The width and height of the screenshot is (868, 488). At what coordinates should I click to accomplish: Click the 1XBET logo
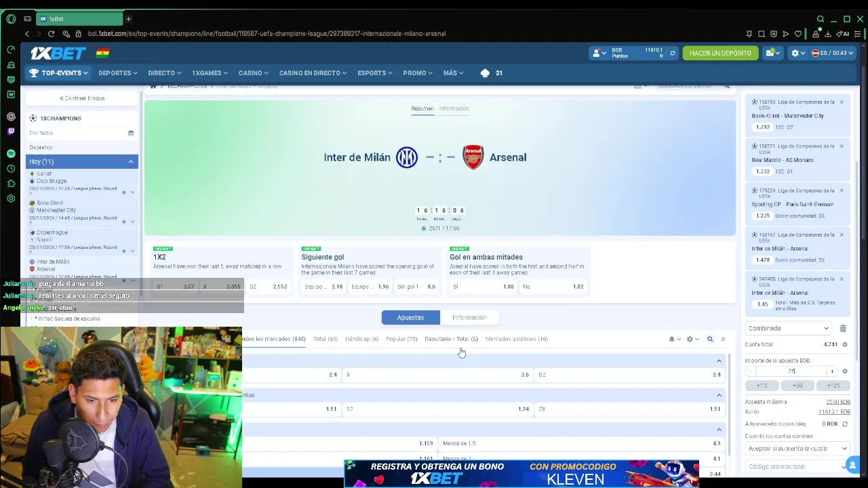pyautogui.click(x=58, y=53)
